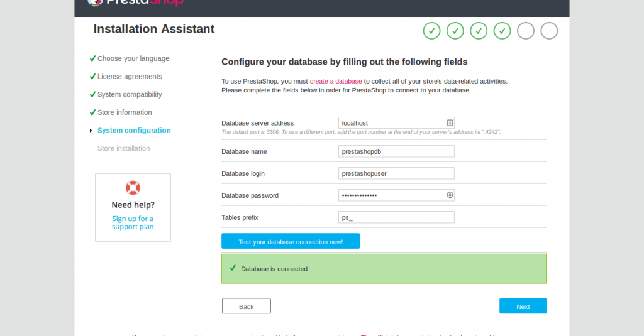644x336 pixels.
Task: Focus the Database name field
Action: click(x=396, y=151)
